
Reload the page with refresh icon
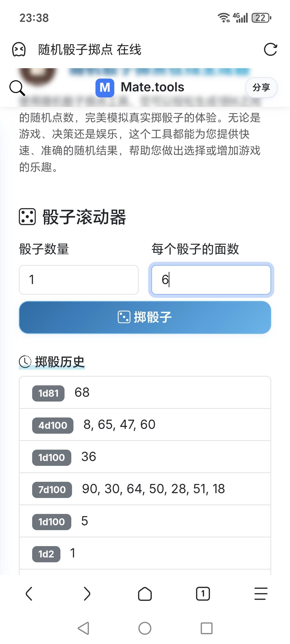click(270, 49)
